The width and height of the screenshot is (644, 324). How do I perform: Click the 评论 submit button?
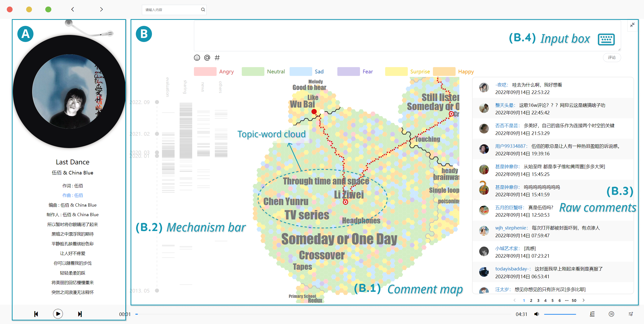coord(612,58)
